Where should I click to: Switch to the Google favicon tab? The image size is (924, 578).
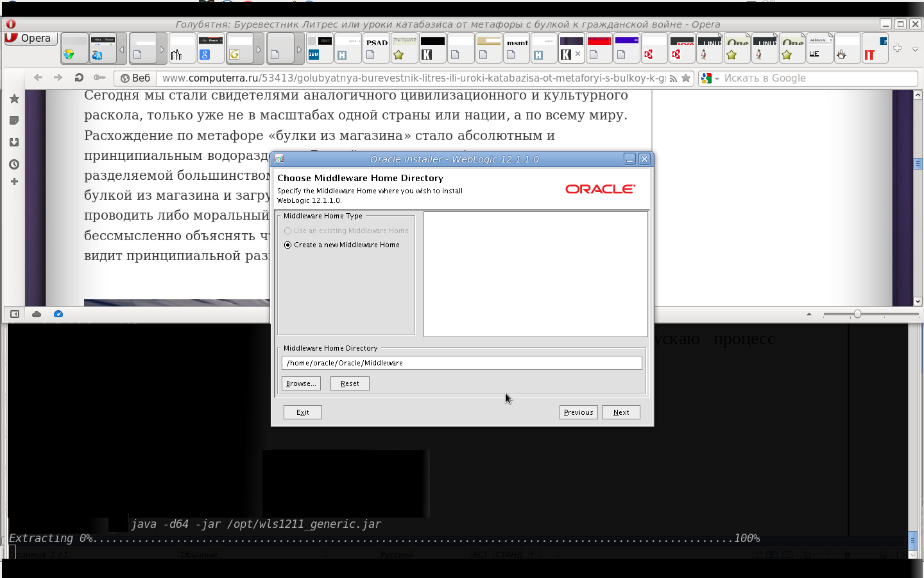pyautogui.click(x=210, y=48)
